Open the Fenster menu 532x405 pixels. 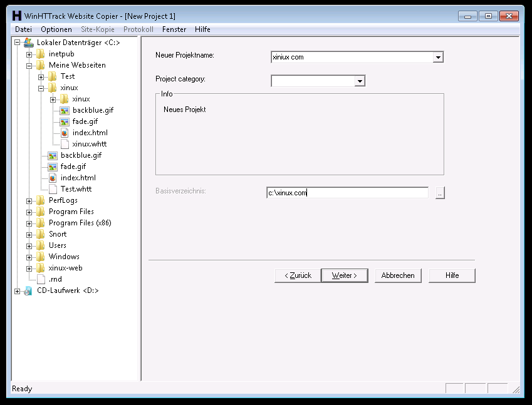(x=174, y=29)
